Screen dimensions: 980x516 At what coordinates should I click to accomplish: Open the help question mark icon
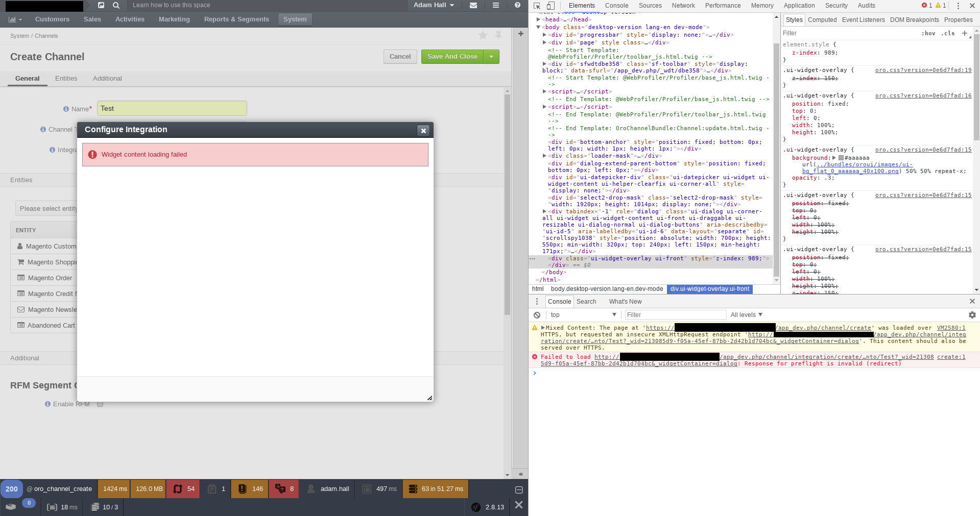517,5
